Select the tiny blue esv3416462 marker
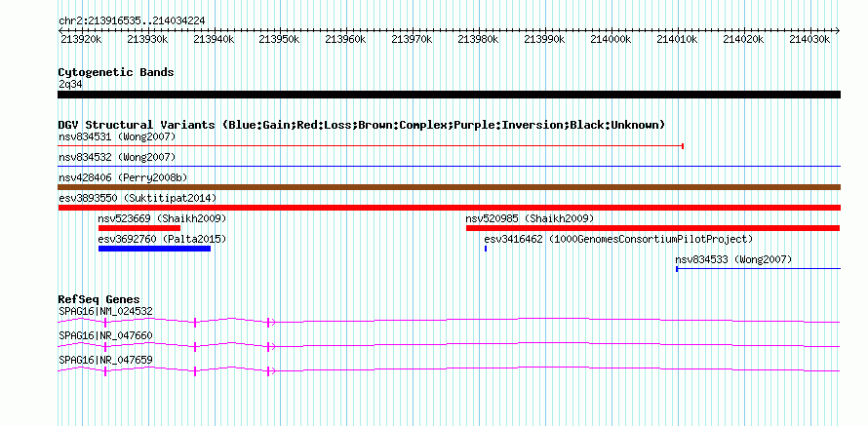Image resolution: width=868 pixels, height=426 pixels. pyautogui.click(x=486, y=249)
